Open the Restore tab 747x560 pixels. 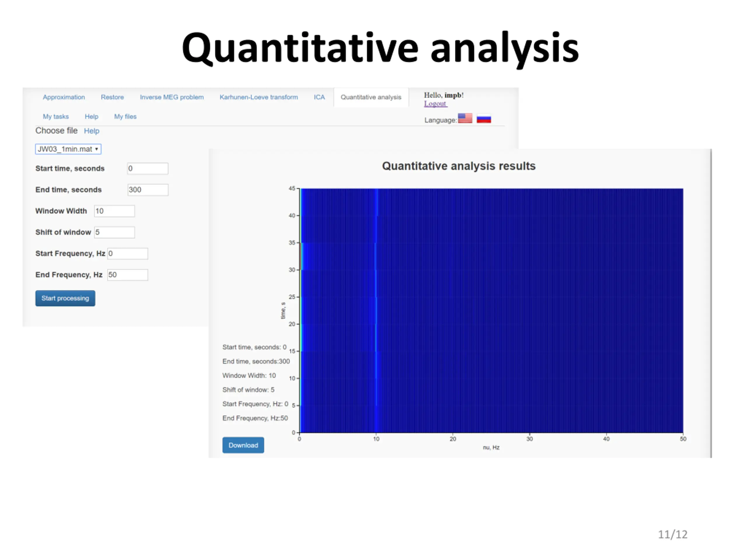point(112,97)
